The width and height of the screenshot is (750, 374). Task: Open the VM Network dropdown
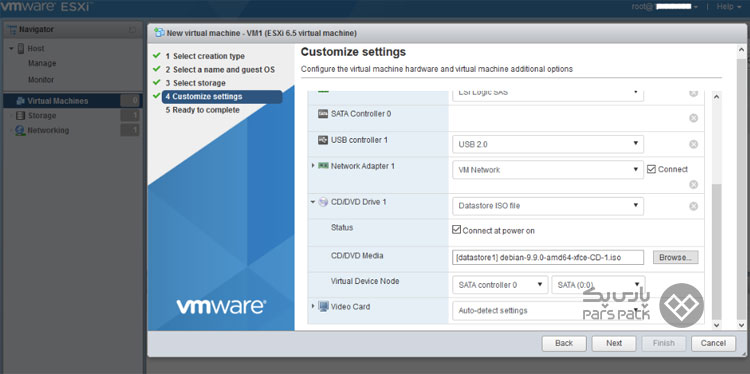pos(548,169)
